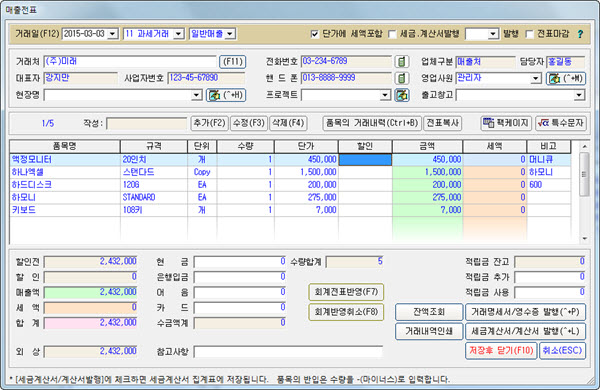Image resolution: width=600 pixels, height=390 pixels.
Task: Select the 하나엑셀 item row
Action: 290,172
